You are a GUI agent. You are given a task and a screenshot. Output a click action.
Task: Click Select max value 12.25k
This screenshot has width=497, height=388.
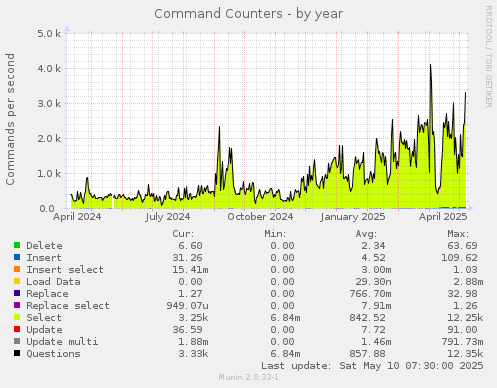point(465,318)
